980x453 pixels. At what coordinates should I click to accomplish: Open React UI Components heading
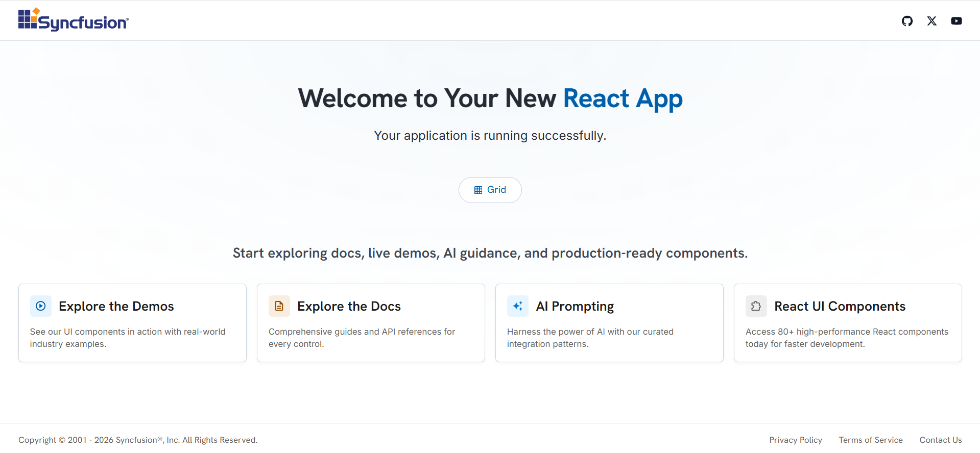pyautogui.click(x=840, y=306)
